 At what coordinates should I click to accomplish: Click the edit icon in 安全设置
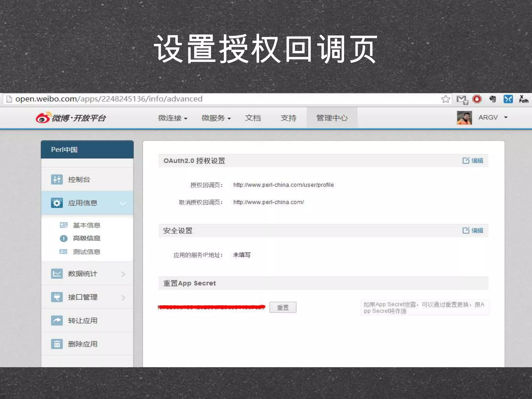pyautogui.click(x=466, y=230)
